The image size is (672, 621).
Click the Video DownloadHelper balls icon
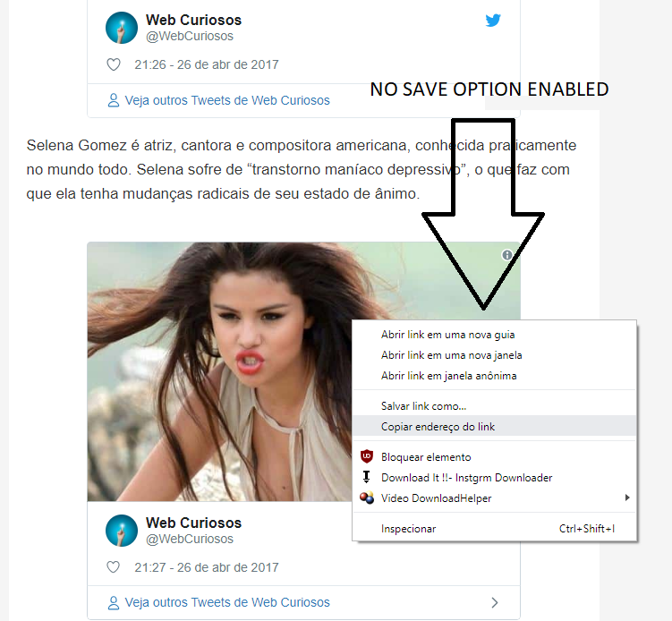tap(367, 498)
